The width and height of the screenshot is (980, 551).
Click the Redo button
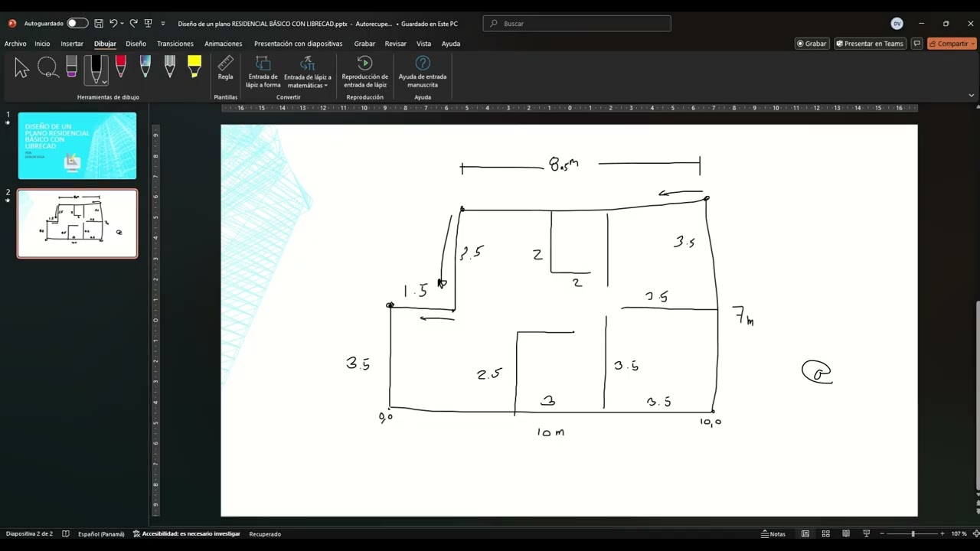[x=133, y=24]
